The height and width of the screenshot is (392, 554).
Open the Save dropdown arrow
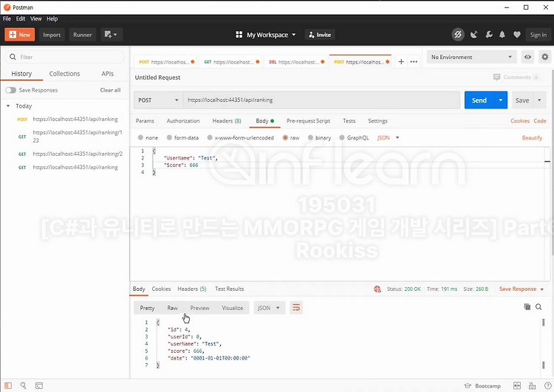click(539, 100)
